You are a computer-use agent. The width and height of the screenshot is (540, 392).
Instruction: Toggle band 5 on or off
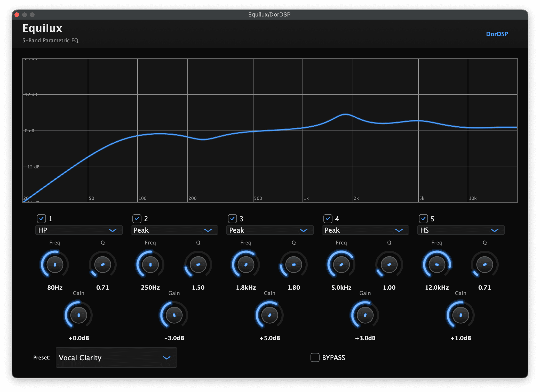pyautogui.click(x=424, y=219)
